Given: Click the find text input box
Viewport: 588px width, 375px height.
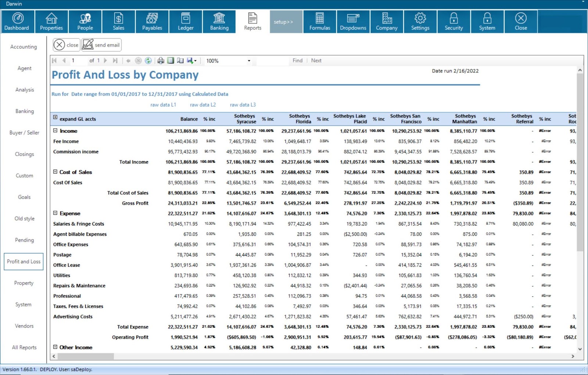Looking at the screenshot, I should pyautogui.click(x=272, y=61).
